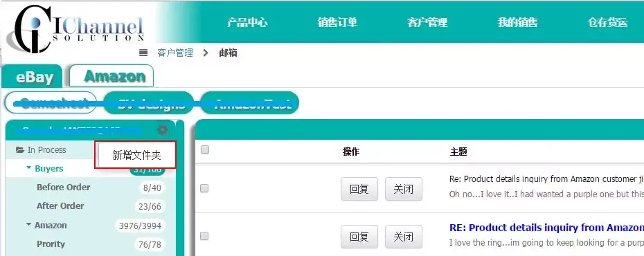
Task: Select 新增文件夹 from the gear popup menu
Action: tap(137, 155)
